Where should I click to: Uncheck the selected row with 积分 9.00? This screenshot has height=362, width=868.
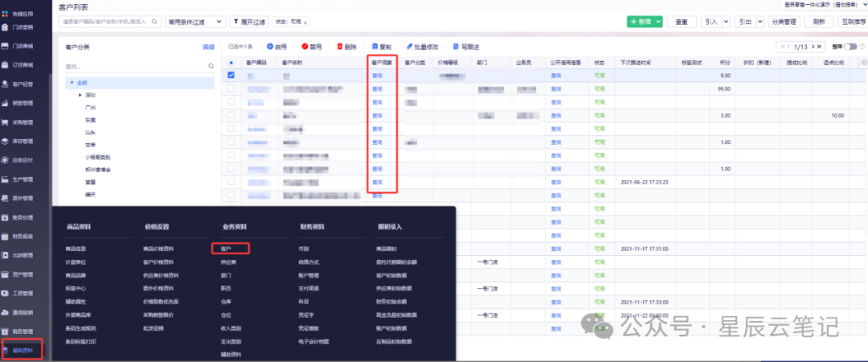(x=231, y=76)
